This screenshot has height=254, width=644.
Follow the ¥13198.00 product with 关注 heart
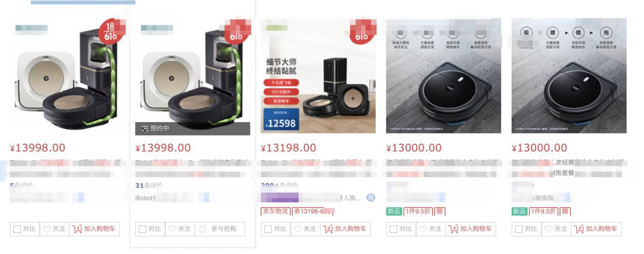pos(298,229)
